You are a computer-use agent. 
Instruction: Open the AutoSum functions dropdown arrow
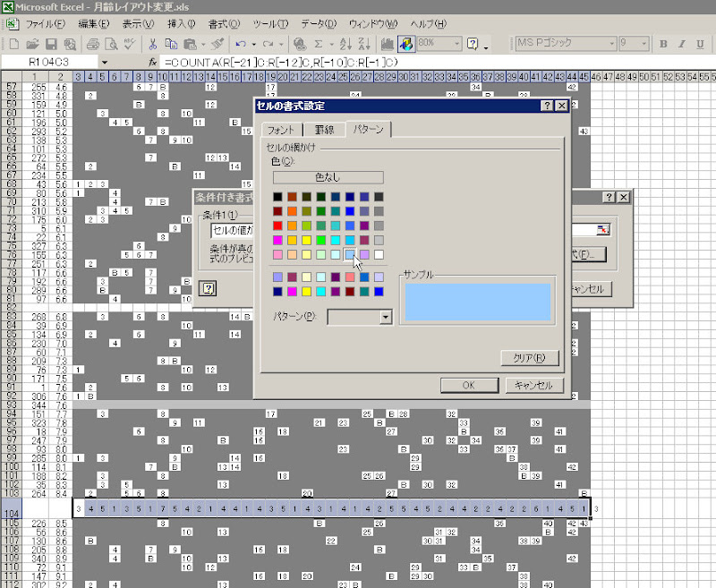pyautogui.click(x=331, y=44)
